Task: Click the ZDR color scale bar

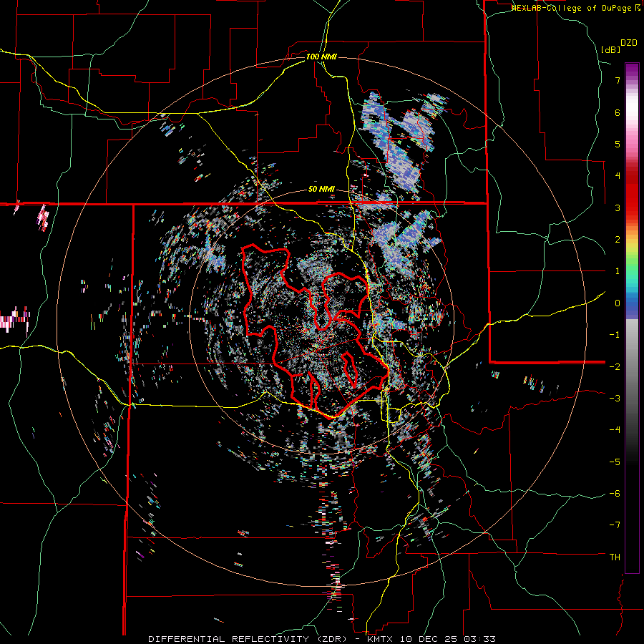Action: [632, 318]
